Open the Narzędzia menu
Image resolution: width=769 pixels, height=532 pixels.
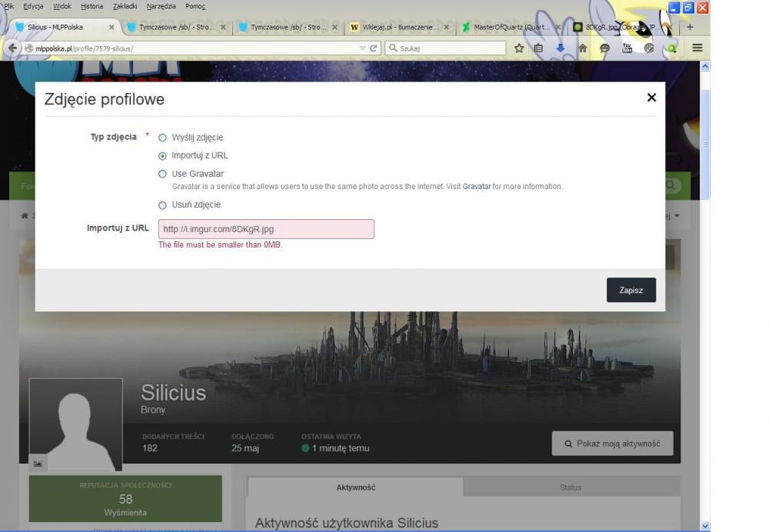[x=161, y=6]
